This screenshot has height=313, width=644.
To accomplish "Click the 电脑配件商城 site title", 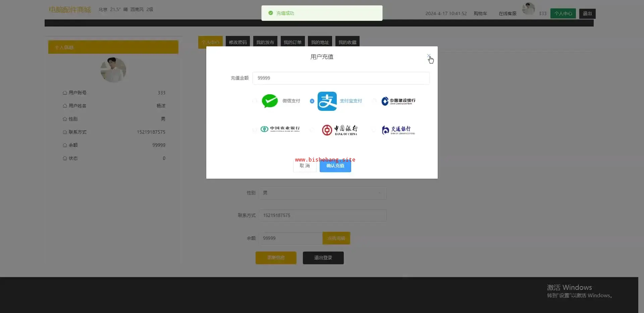I will [70, 9].
